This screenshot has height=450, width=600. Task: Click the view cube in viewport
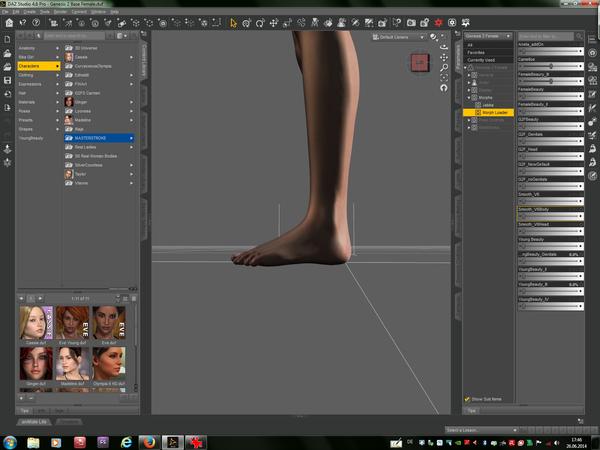pyautogui.click(x=420, y=63)
